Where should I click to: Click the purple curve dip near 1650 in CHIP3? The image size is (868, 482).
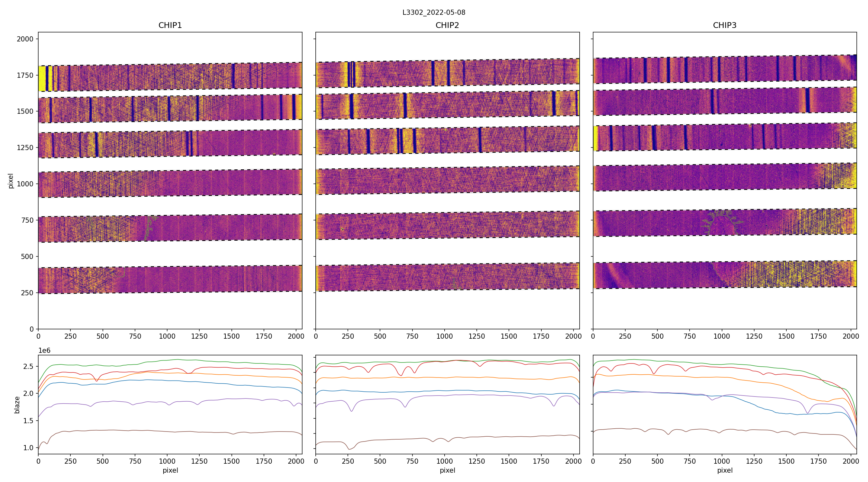[807, 413]
